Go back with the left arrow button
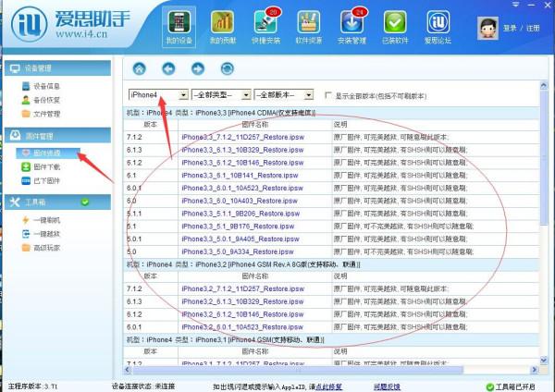The width and height of the screenshot is (555, 392). 168,68
